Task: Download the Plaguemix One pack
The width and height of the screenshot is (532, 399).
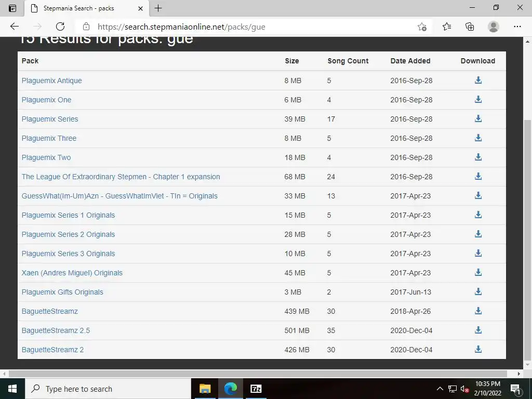Action: coord(478,99)
